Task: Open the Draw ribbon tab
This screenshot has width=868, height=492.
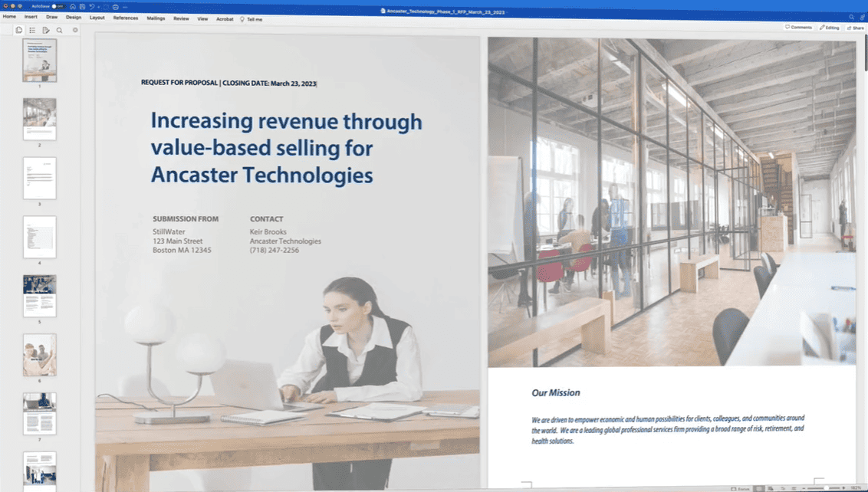Action: pos(52,17)
